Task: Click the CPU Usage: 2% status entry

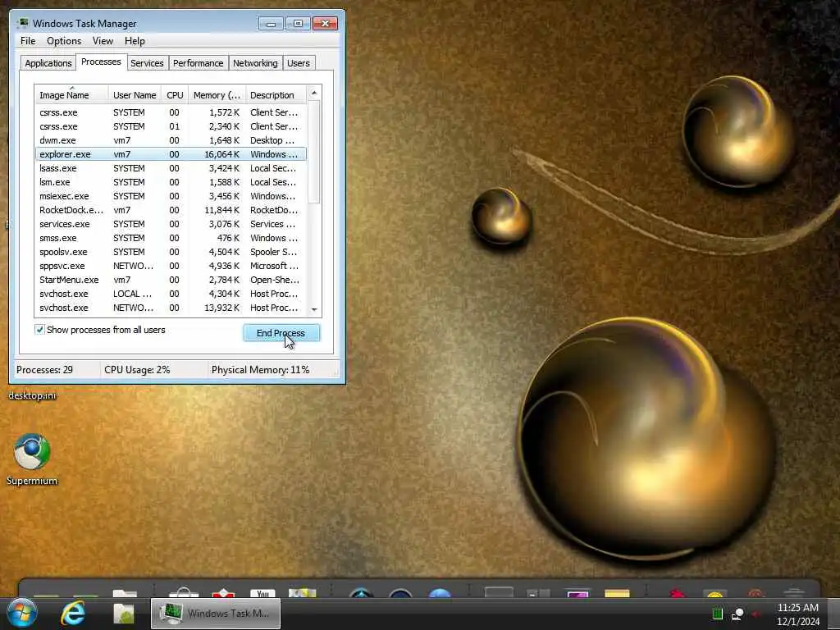Action: click(137, 370)
